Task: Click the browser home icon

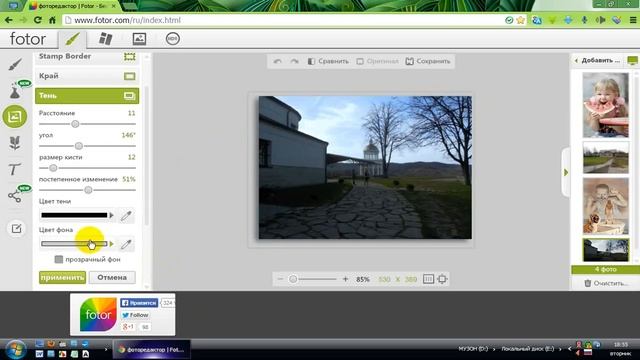Action: [x=52, y=20]
